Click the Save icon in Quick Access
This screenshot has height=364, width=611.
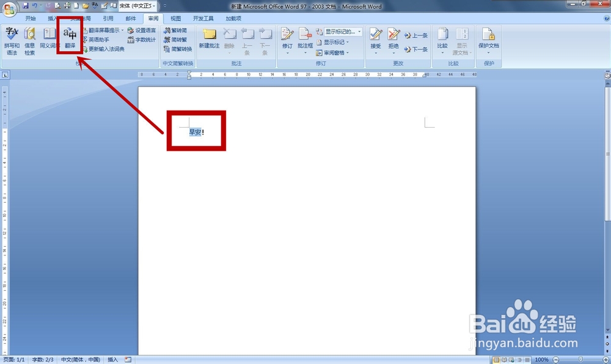tap(26, 6)
